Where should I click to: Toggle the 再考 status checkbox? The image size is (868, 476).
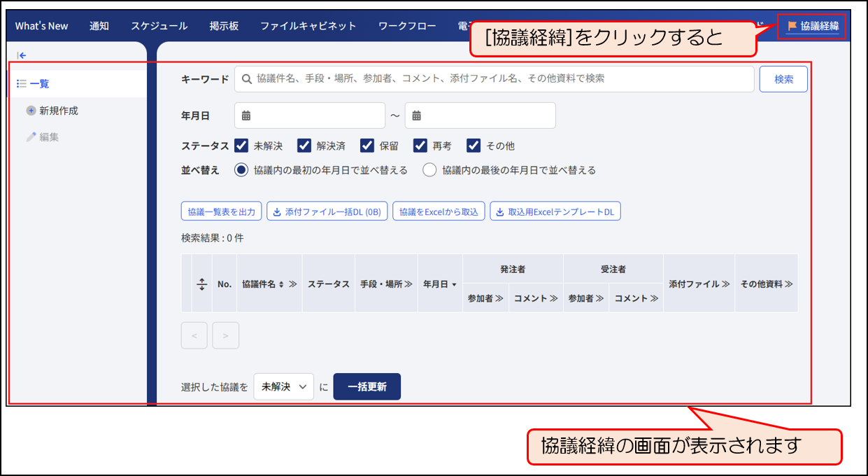420,146
